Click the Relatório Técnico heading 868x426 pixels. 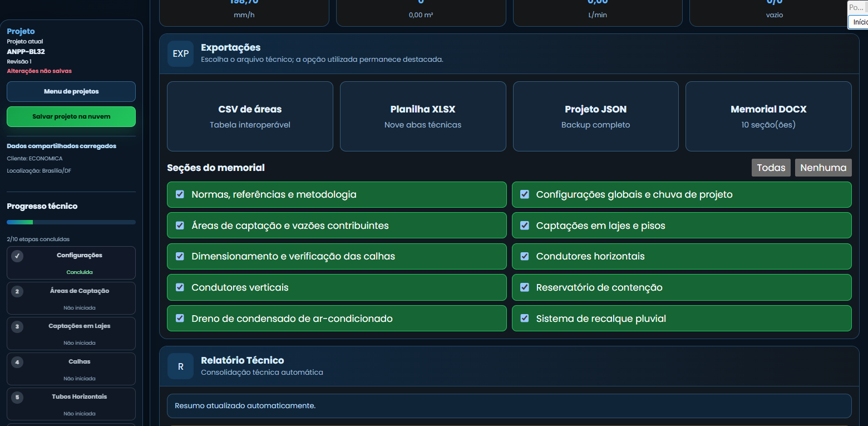242,360
